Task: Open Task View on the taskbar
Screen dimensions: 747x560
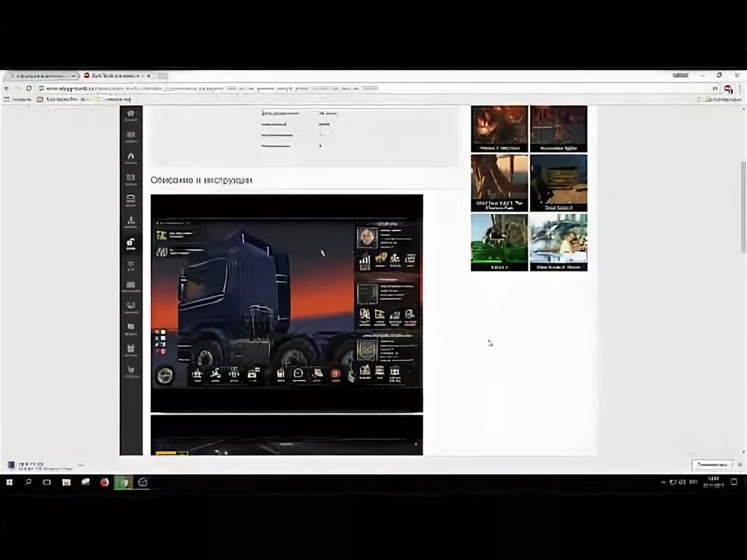Action: [47, 482]
